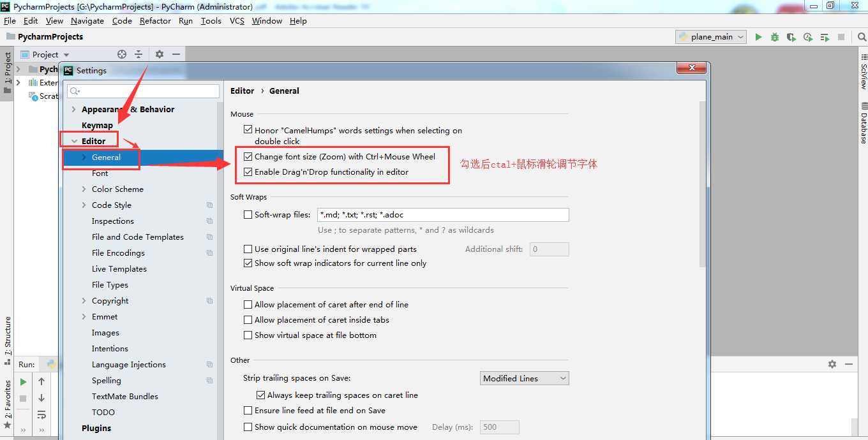The image size is (868, 440).
Task: Toggle Enable Drag'n'Drop functionality checkbox
Action: click(x=248, y=172)
